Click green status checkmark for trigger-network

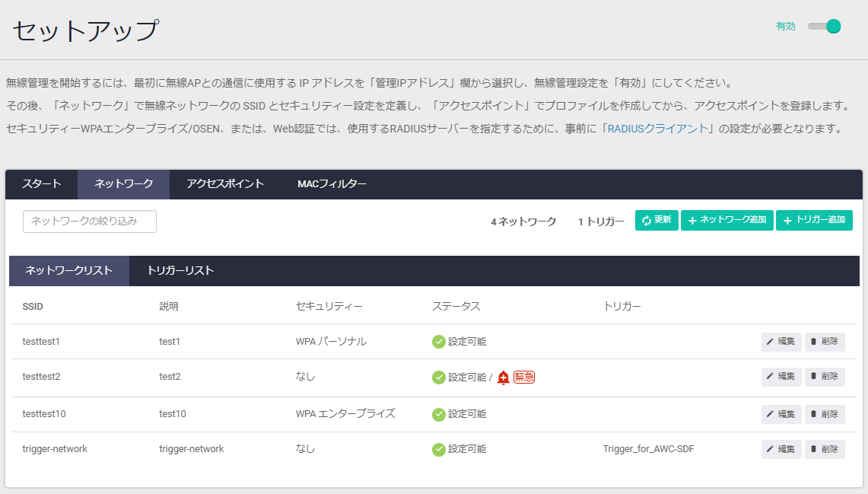(439, 450)
